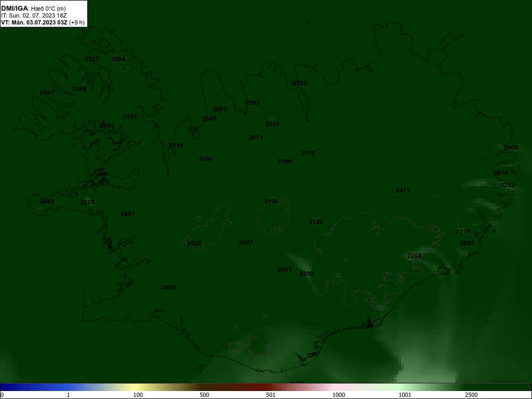Click the map value 2507
This screenshot has height=399, width=532.
point(246,243)
